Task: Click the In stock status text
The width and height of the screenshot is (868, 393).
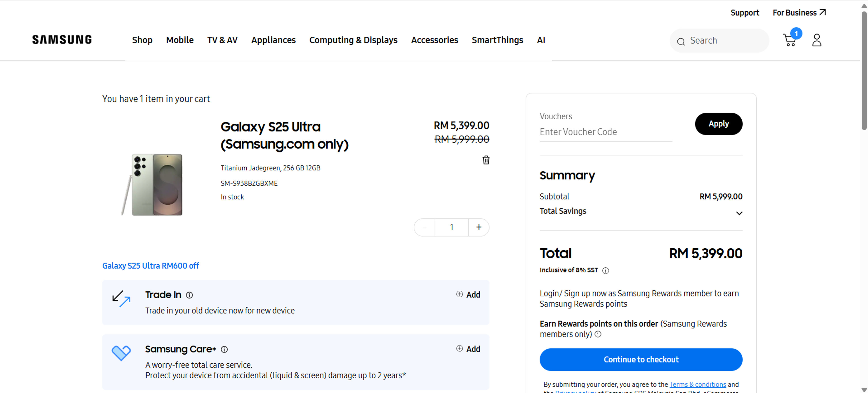Action: 232,197
